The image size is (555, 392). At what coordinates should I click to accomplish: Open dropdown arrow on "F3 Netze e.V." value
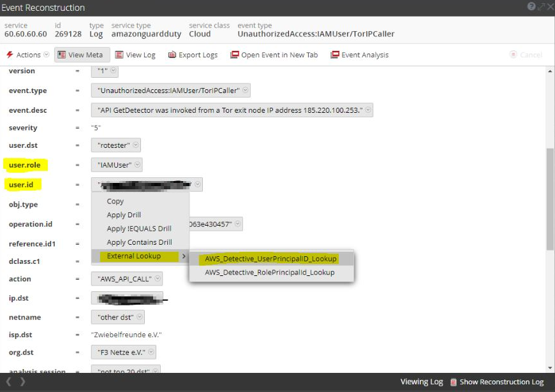151,352
